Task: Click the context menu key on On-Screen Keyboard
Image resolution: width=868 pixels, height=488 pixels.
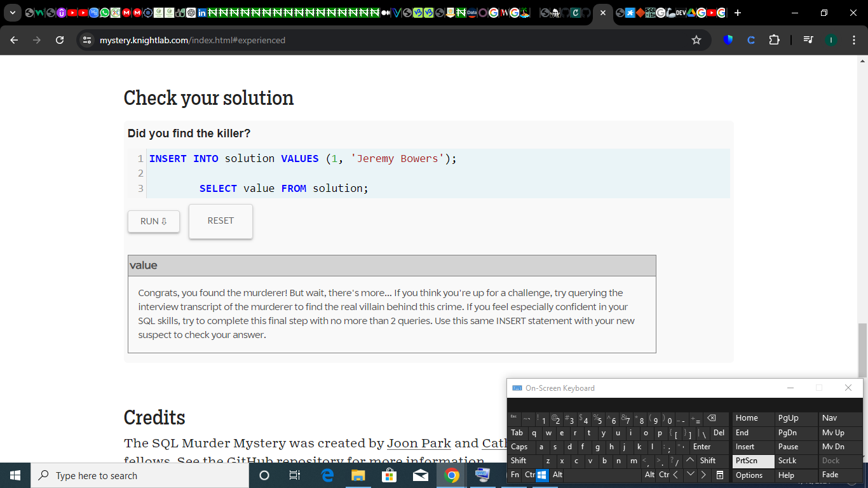Action: coord(719,475)
